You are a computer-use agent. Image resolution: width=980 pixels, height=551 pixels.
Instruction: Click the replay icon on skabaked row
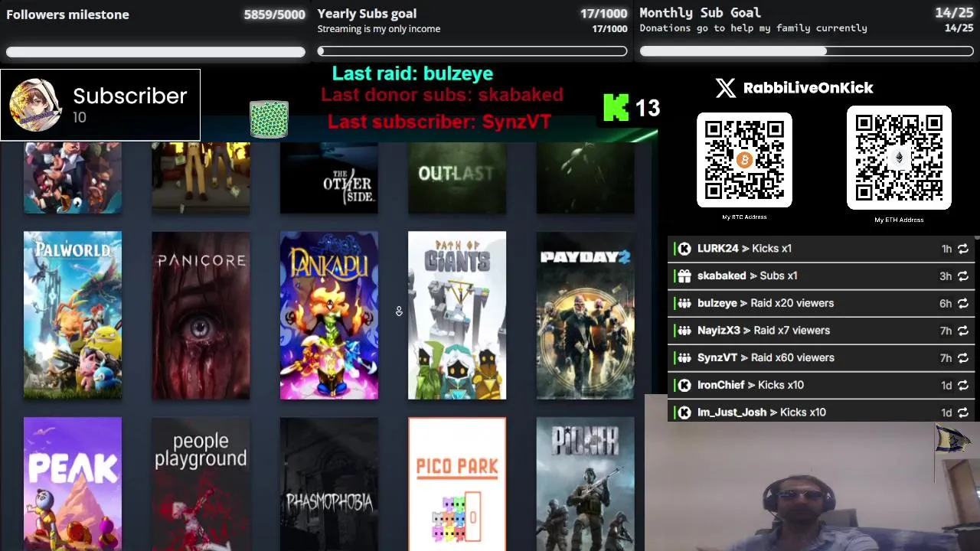[963, 276]
